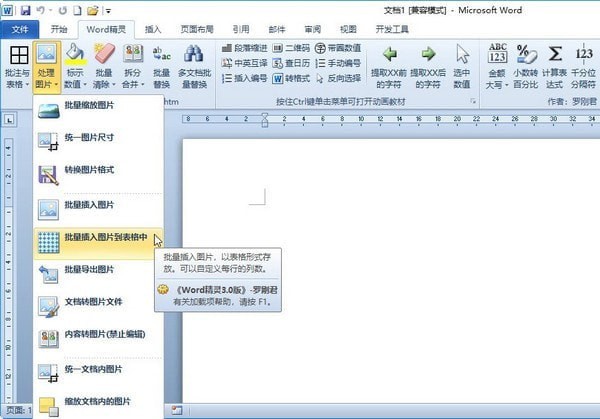Click inside the blank document page
This screenshot has height=419, width=600.
click(391, 271)
